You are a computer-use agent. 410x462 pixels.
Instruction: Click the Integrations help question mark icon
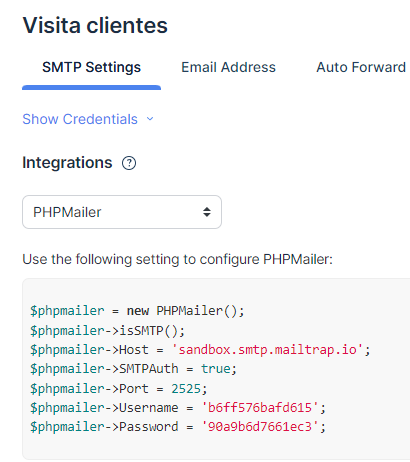[129, 163]
